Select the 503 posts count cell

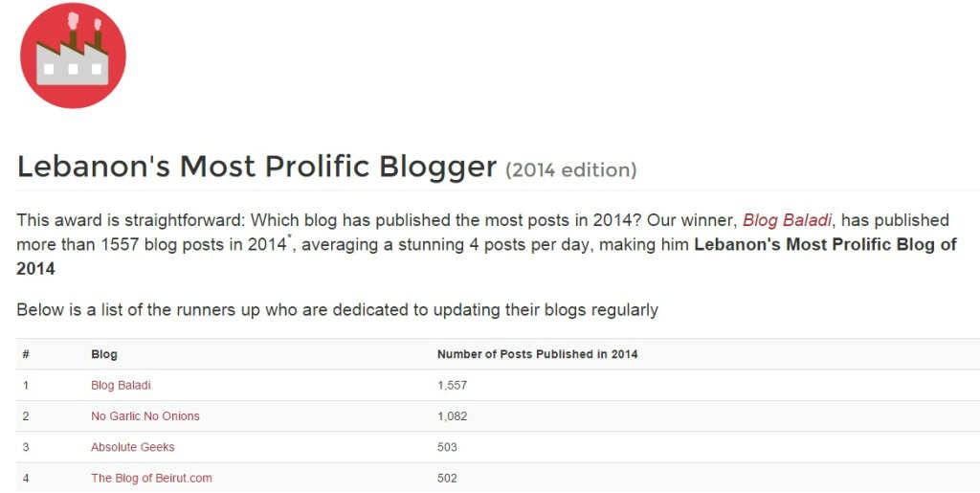447,447
